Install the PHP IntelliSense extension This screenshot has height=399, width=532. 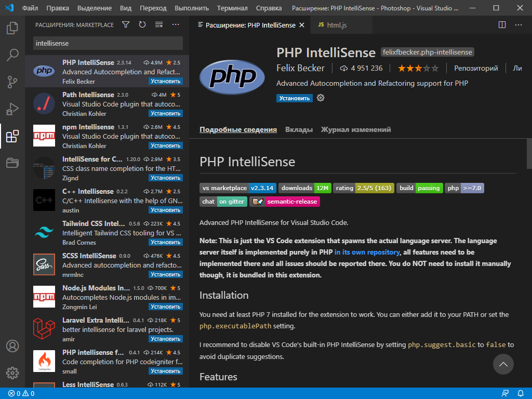(294, 98)
